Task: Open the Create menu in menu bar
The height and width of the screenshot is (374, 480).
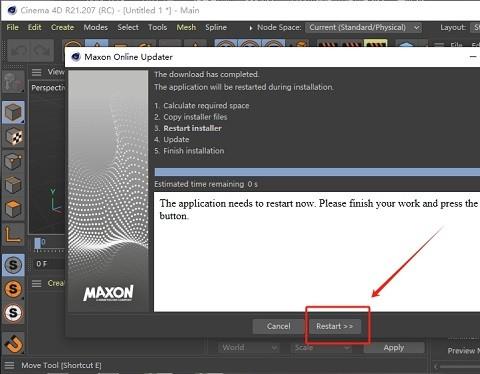Action: (x=62, y=27)
